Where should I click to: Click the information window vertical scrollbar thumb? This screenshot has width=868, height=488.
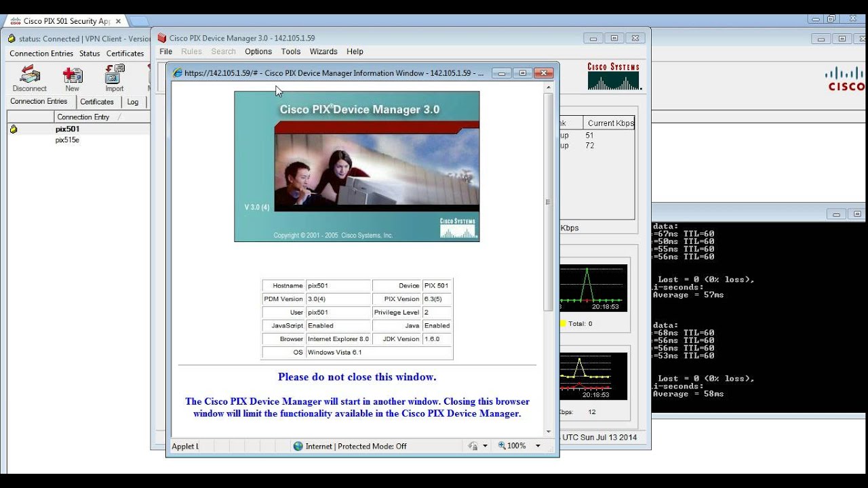point(549,202)
